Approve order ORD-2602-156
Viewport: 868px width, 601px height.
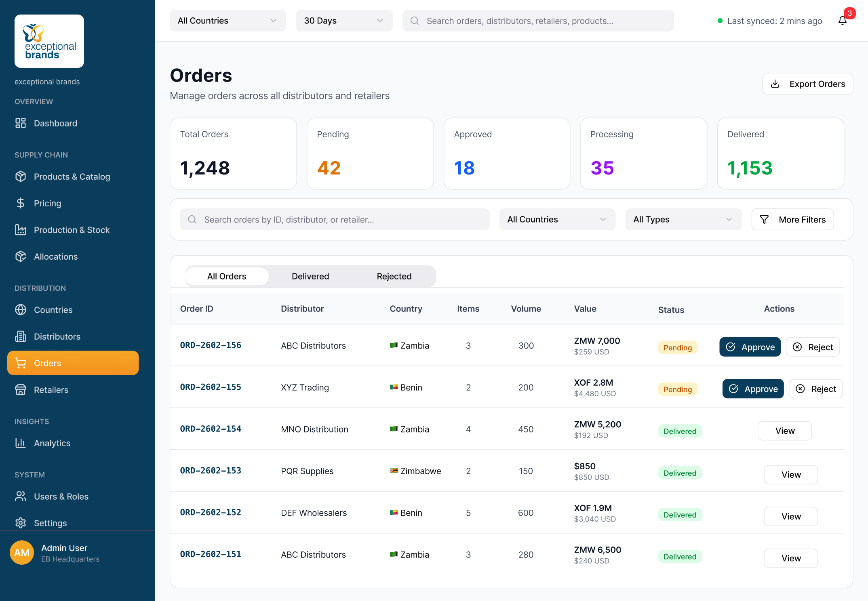click(750, 347)
